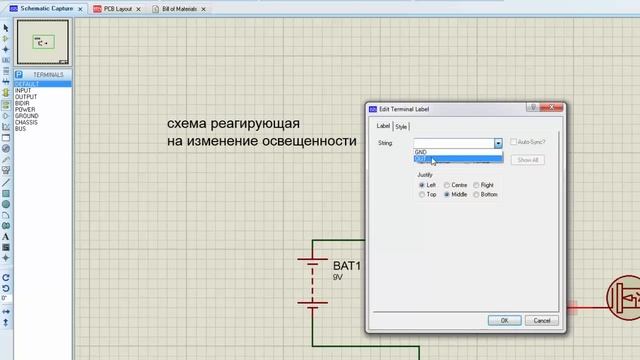Pick the 2D Graphics Box tool
Image resolution: width=640 pixels, height=360 pixels.
tap(6, 193)
